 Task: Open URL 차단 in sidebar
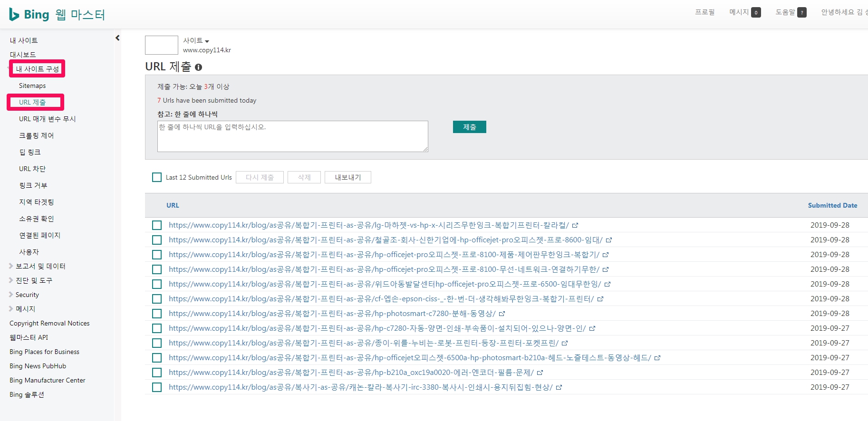[x=32, y=169]
